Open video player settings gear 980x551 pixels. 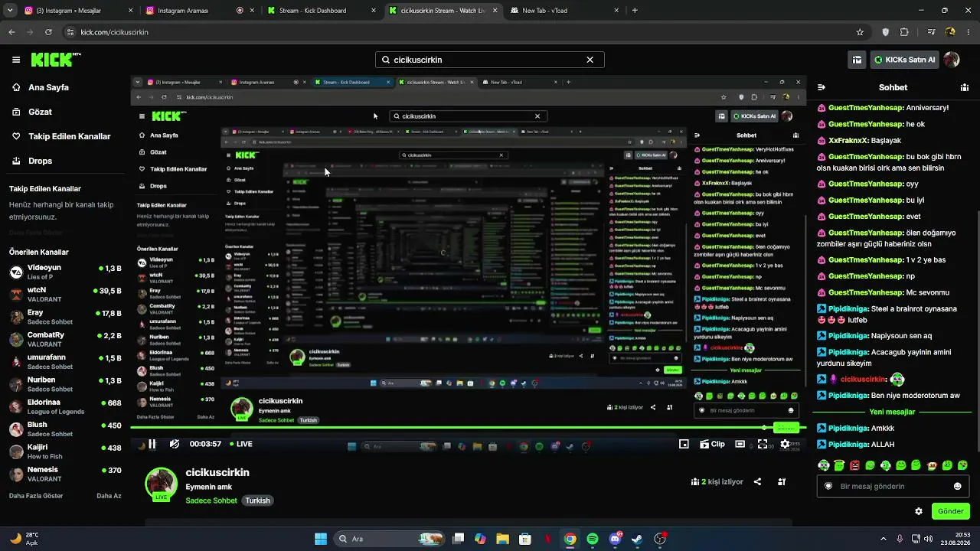785,444
